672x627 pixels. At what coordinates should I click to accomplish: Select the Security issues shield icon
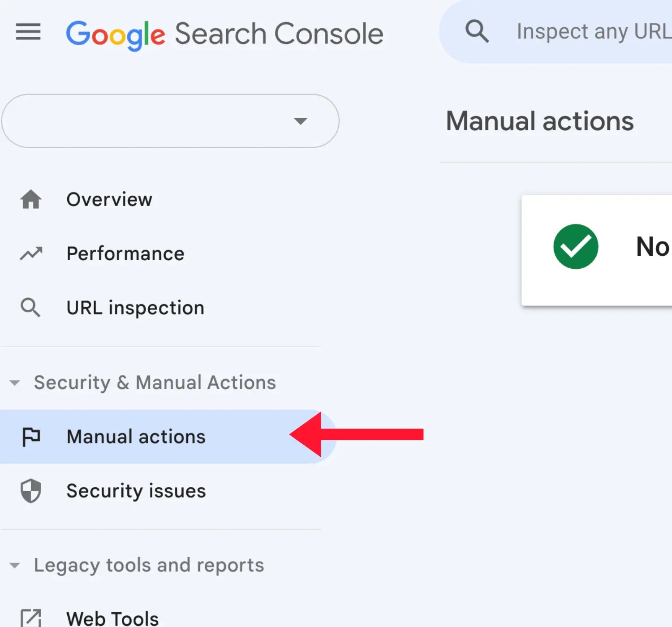(x=30, y=491)
